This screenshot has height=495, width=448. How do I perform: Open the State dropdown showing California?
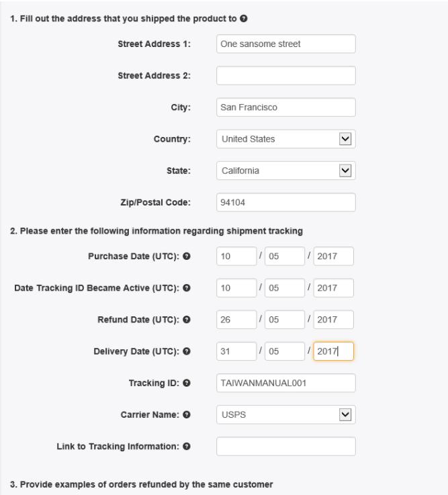click(x=285, y=171)
